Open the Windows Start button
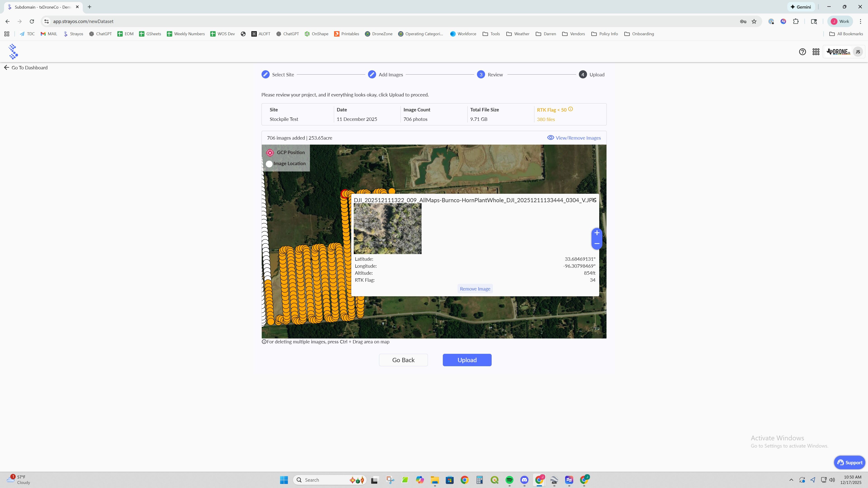The image size is (868, 488). [284, 480]
